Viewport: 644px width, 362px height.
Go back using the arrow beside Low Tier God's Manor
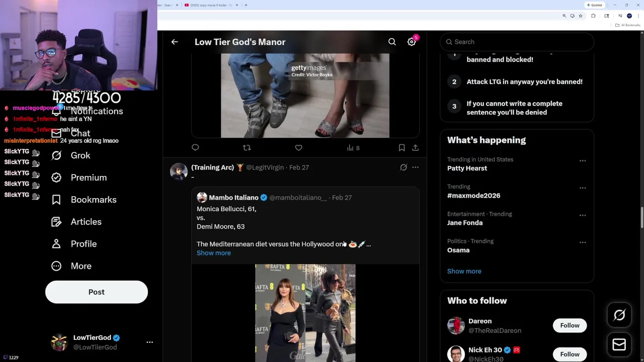click(x=175, y=42)
